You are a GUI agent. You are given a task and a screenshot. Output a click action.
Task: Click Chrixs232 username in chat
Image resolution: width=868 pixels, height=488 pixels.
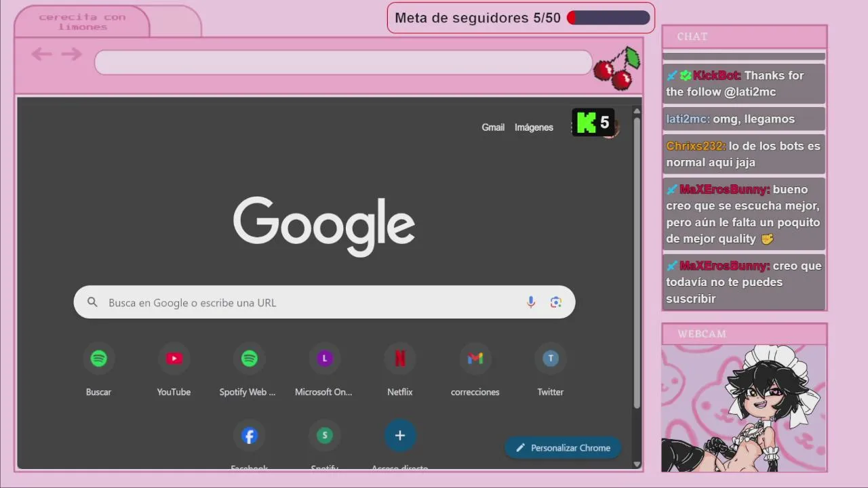(x=696, y=146)
